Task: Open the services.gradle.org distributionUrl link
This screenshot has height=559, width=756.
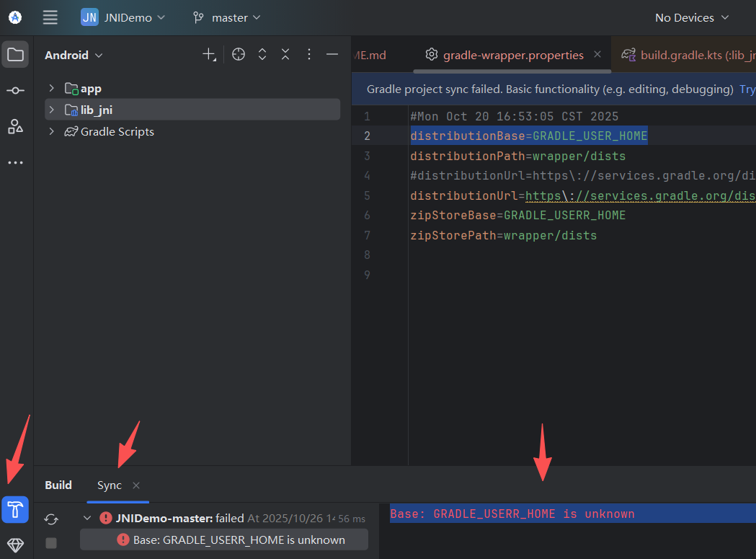Action: [640, 195]
